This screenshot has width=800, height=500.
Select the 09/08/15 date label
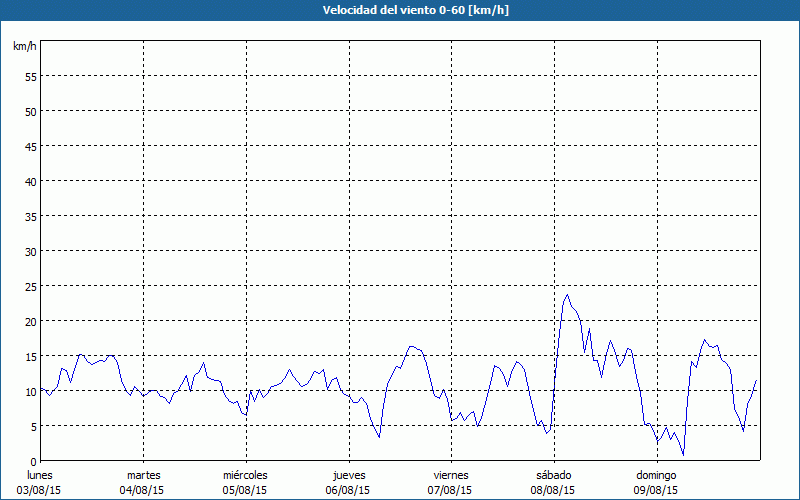click(x=656, y=490)
